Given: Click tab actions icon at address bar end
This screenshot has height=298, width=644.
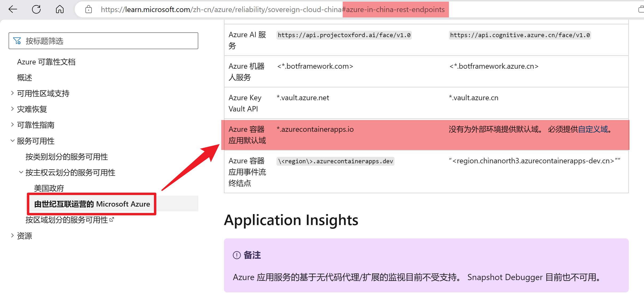Looking at the screenshot, I should tap(641, 10).
